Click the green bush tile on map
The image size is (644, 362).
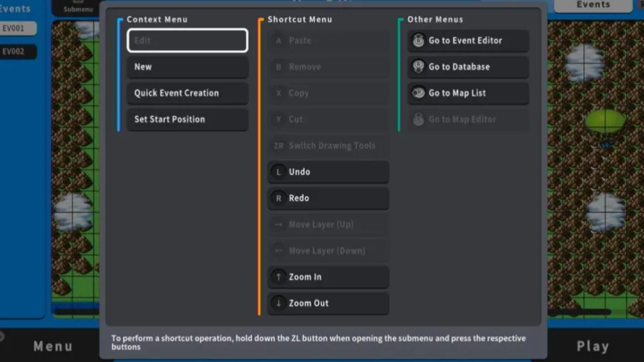click(x=605, y=121)
